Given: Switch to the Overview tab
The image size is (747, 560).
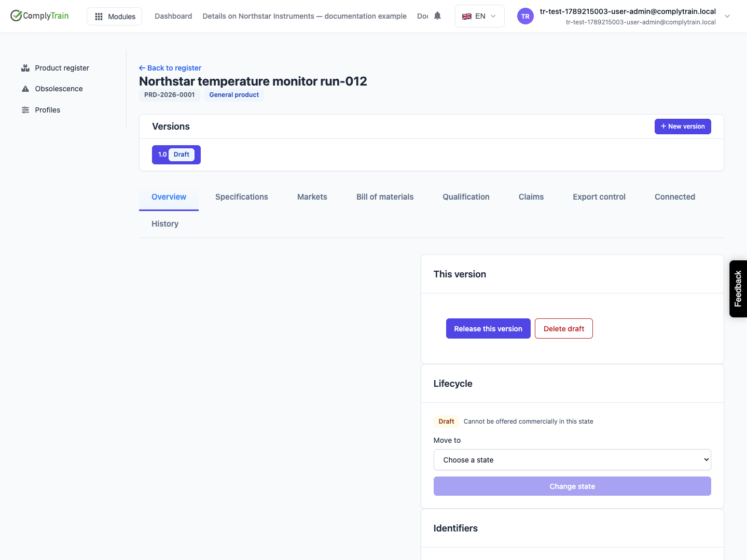Looking at the screenshot, I should (x=169, y=197).
